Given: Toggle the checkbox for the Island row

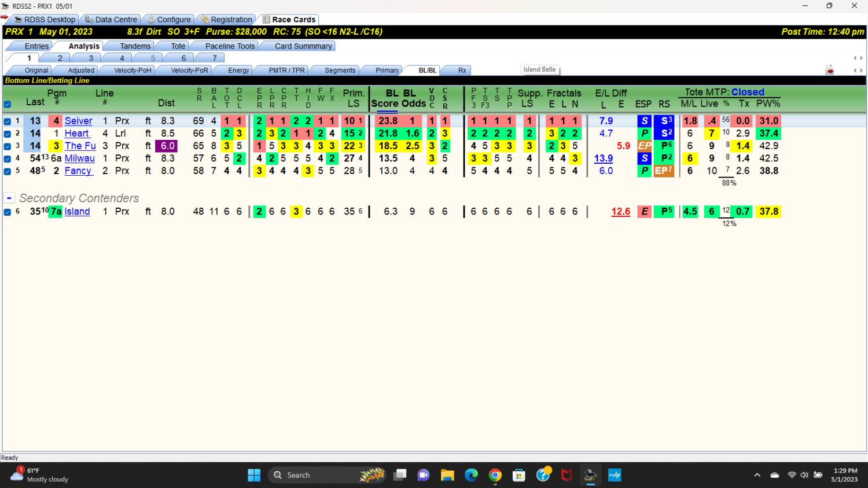Looking at the screenshot, I should click(x=8, y=212).
